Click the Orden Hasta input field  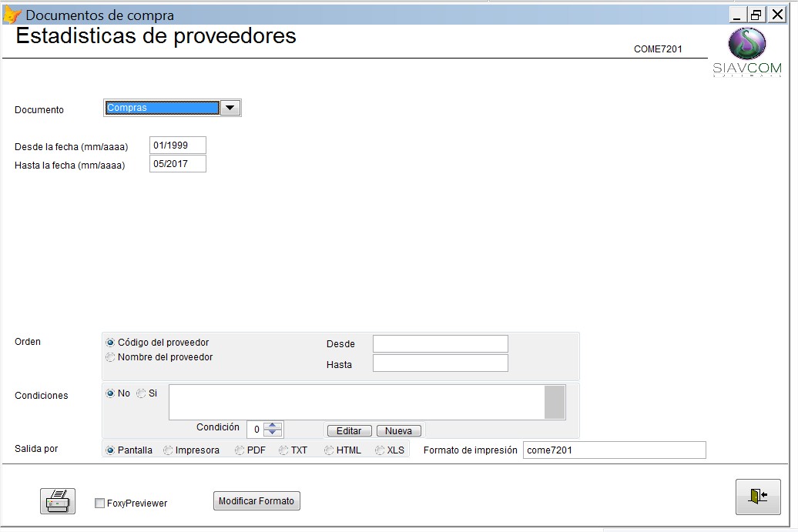[x=441, y=363]
